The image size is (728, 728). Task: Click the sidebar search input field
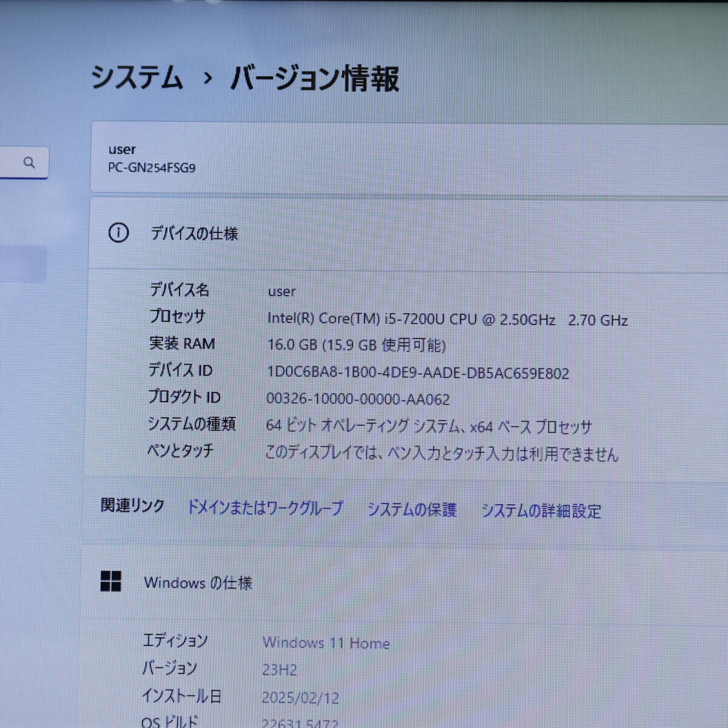pyautogui.click(x=24, y=163)
